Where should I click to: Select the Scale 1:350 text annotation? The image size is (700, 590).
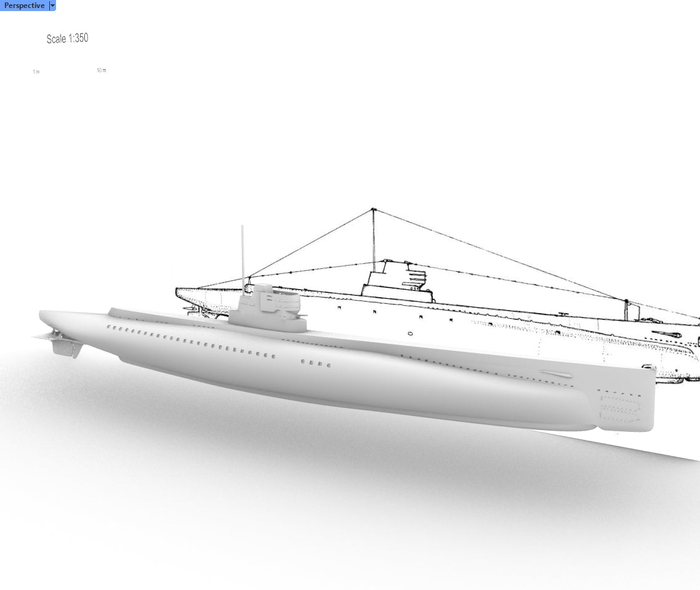[x=68, y=38]
